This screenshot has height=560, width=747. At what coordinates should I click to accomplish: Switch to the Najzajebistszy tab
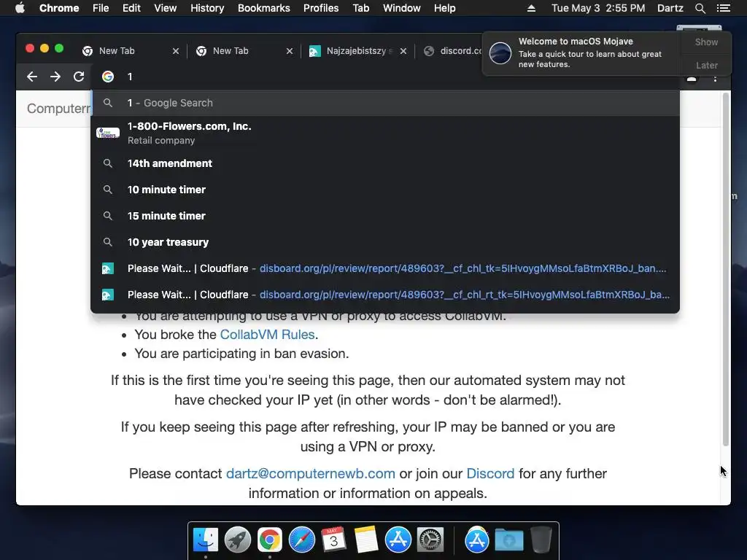point(356,51)
